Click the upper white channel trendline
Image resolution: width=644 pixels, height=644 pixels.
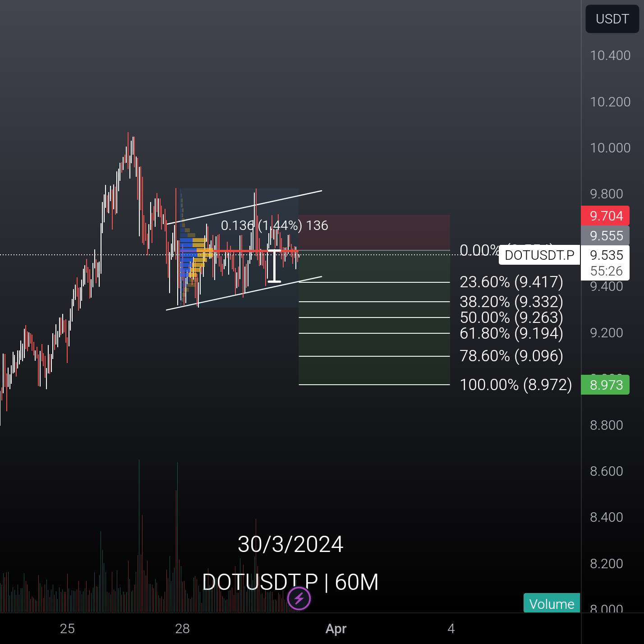coord(244,207)
